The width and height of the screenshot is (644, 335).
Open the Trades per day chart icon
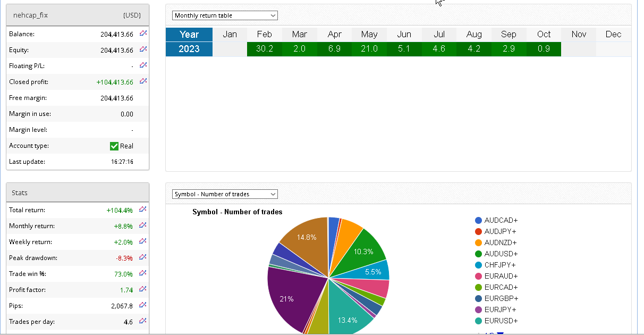(x=142, y=321)
